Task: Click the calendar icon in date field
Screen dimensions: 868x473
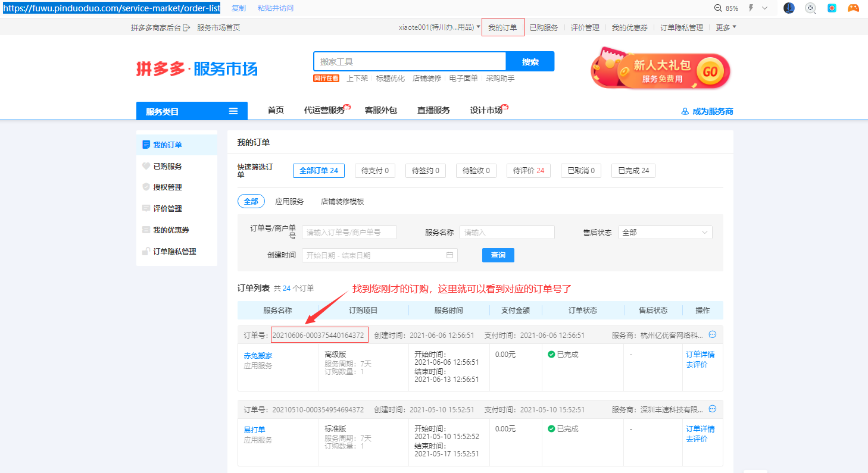Action: coord(449,255)
